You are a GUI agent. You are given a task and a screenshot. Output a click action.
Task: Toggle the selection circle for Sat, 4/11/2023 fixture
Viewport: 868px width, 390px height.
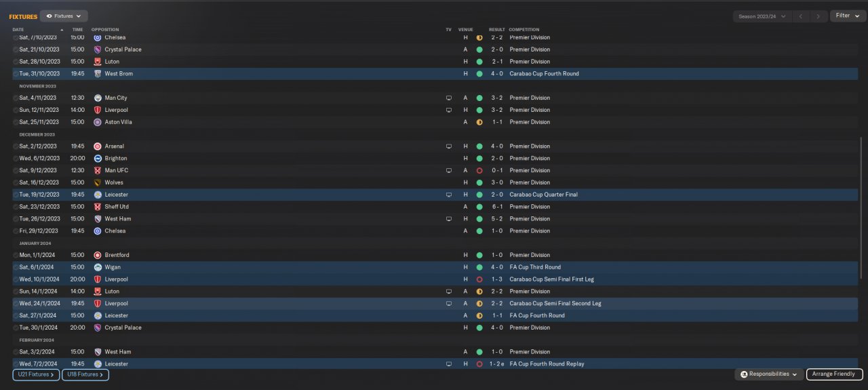[16, 98]
